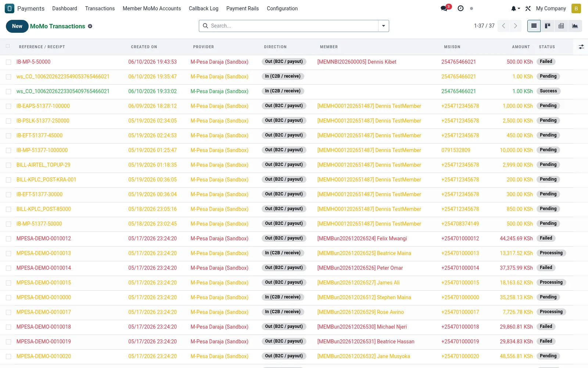The image size is (588, 368).
Task: Check the row IB-PSLK-51377-250000
Action: [x=8, y=121]
